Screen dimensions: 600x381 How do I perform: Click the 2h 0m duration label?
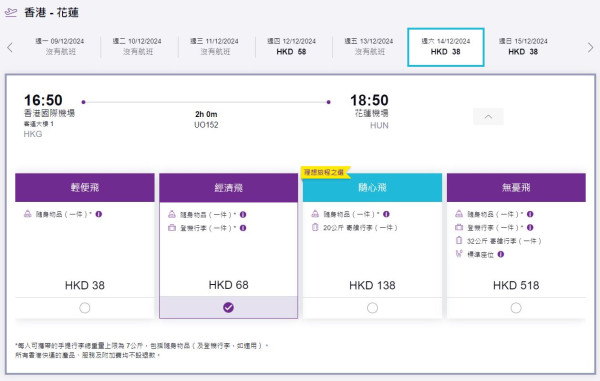[206, 114]
